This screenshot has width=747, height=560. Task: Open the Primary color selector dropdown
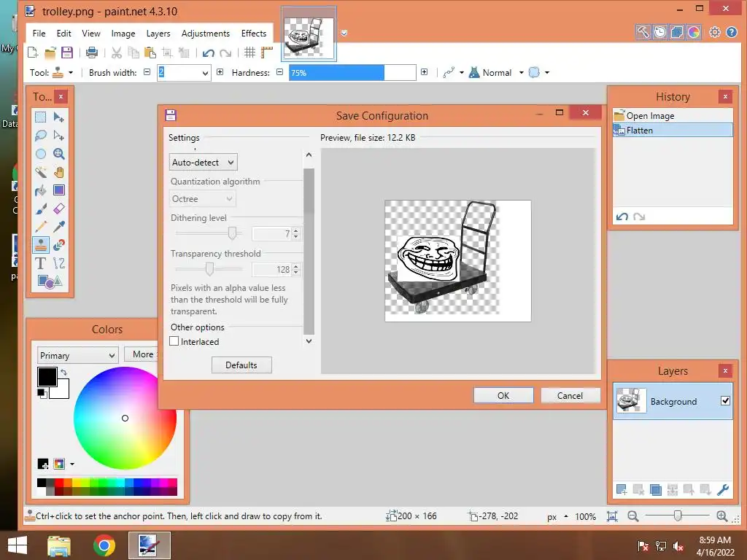[x=77, y=355]
